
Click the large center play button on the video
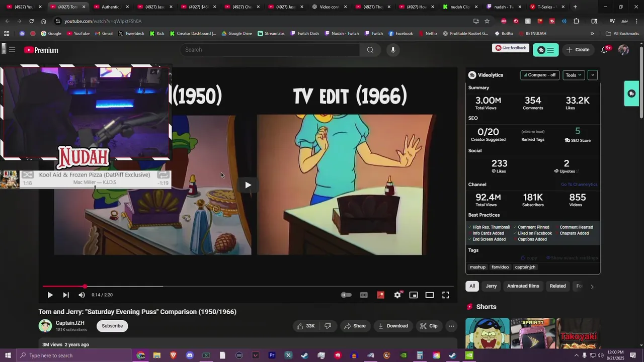pyautogui.click(x=248, y=185)
